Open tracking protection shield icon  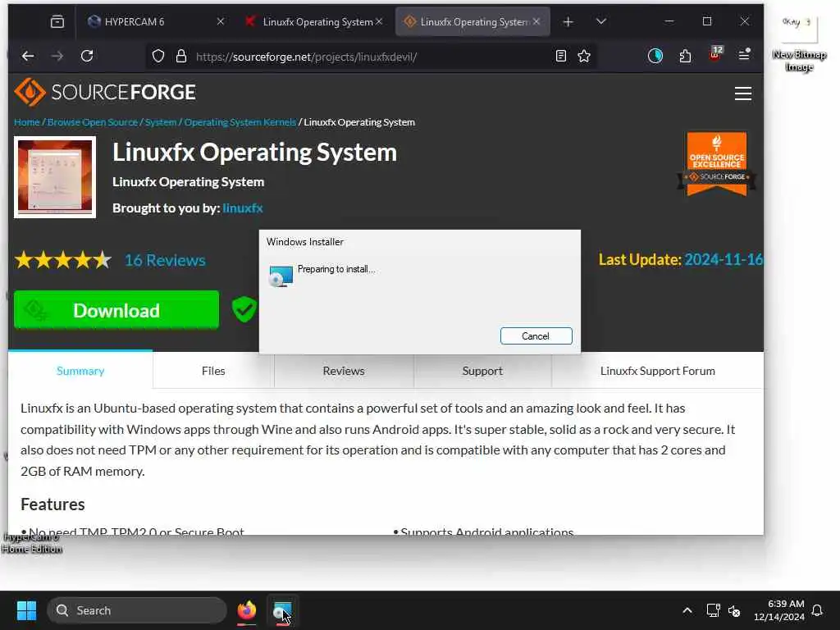click(x=158, y=57)
